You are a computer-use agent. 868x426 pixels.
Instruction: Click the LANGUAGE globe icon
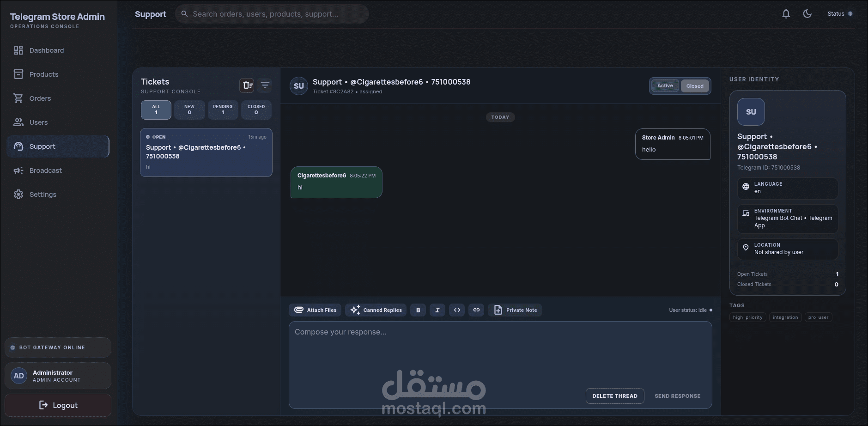tap(746, 187)
